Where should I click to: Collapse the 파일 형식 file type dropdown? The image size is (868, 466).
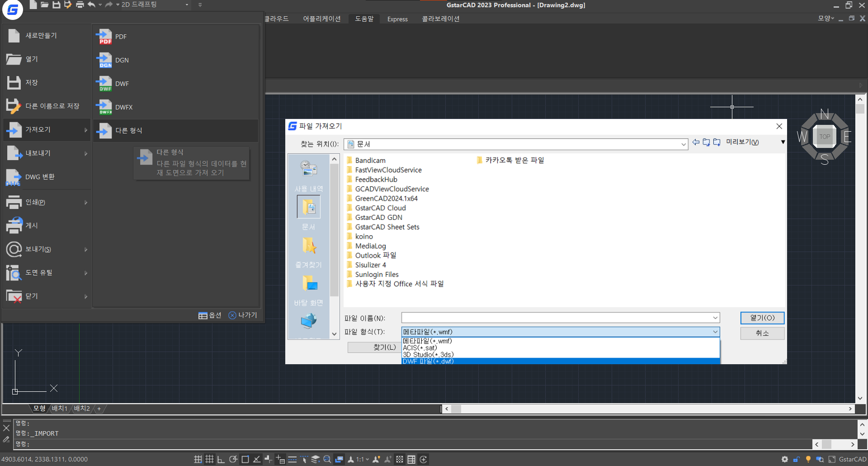715,332
